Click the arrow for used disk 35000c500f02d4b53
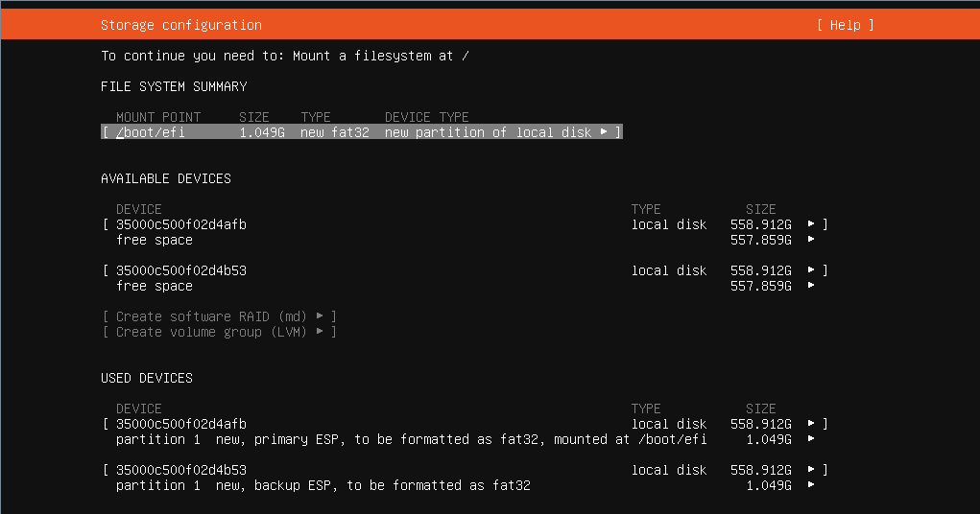980x514 pixels. [811, 470]
